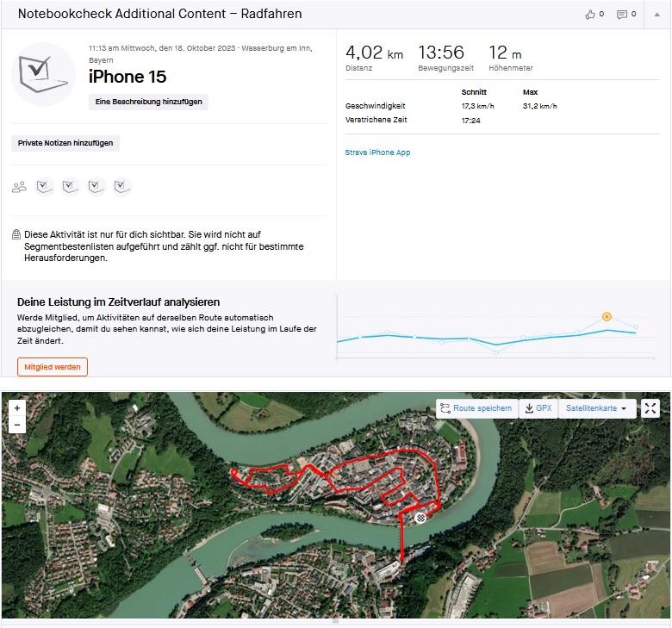Viewport: 672px width, 628px height.
Task: Select the highlighted orange chart data point
Action: pyautogui.click(x=607, y=317)
